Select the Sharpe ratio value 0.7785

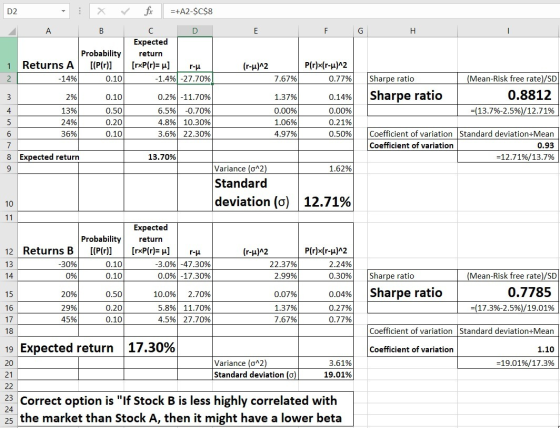pos(508,292)
